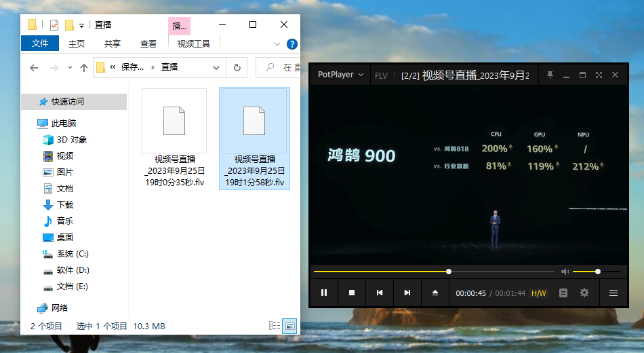Pause playback in PotPlayer
The height and width of the screenshot is (353, 644).
pyautogui.click(x=324, y=293)
